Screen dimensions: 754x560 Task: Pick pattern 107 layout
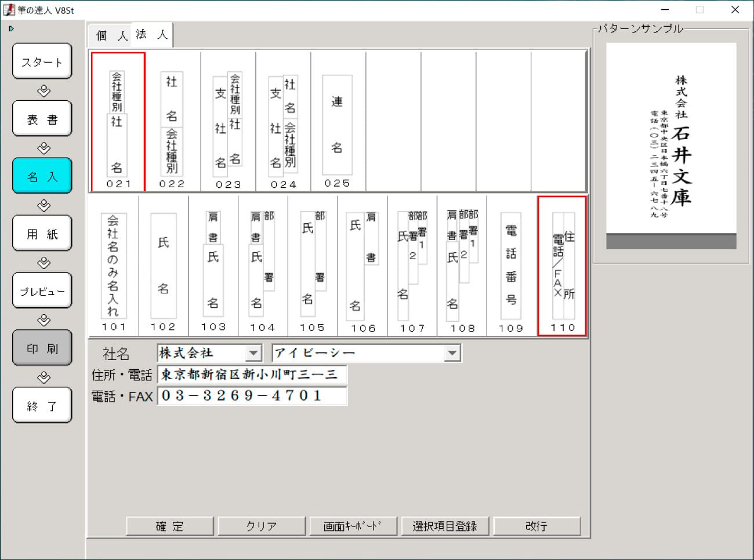click(412, 266)
